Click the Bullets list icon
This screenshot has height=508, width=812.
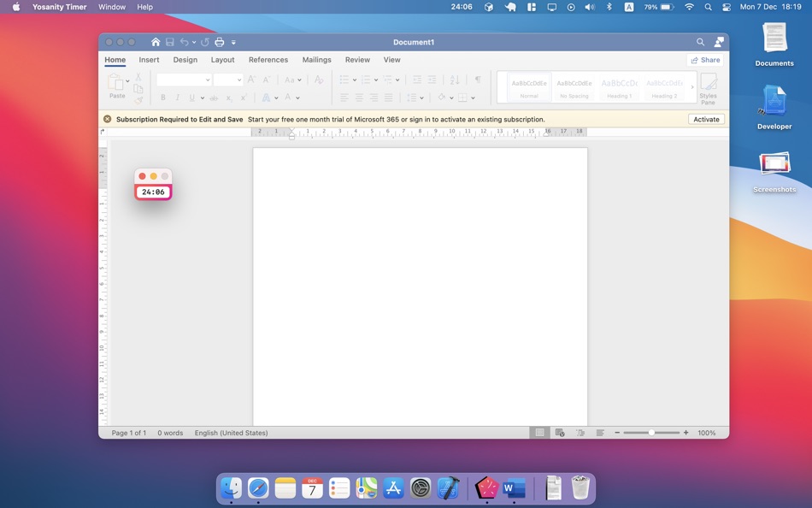344,80
